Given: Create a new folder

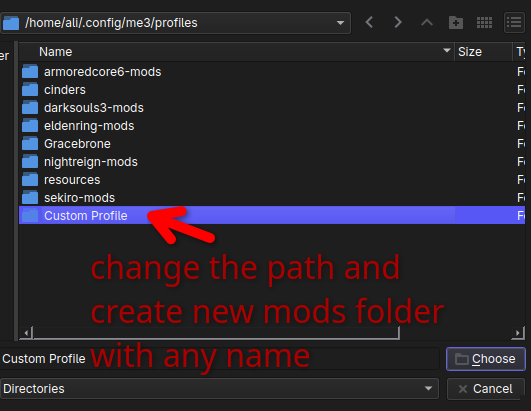Looking at the screenshot, I should coord(456,23).
